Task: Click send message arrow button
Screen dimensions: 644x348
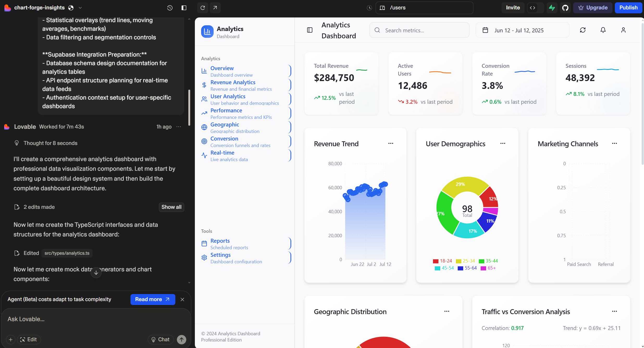Action: (182, 339)
